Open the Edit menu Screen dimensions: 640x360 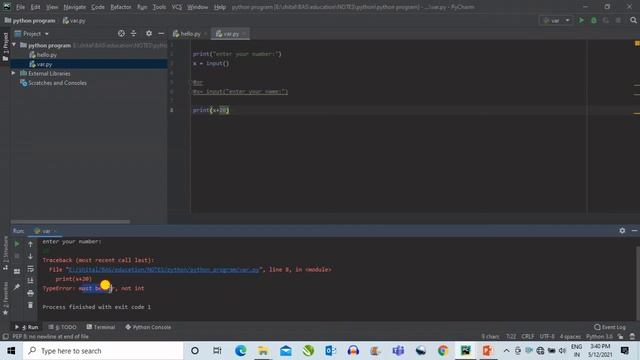[36, 7]
